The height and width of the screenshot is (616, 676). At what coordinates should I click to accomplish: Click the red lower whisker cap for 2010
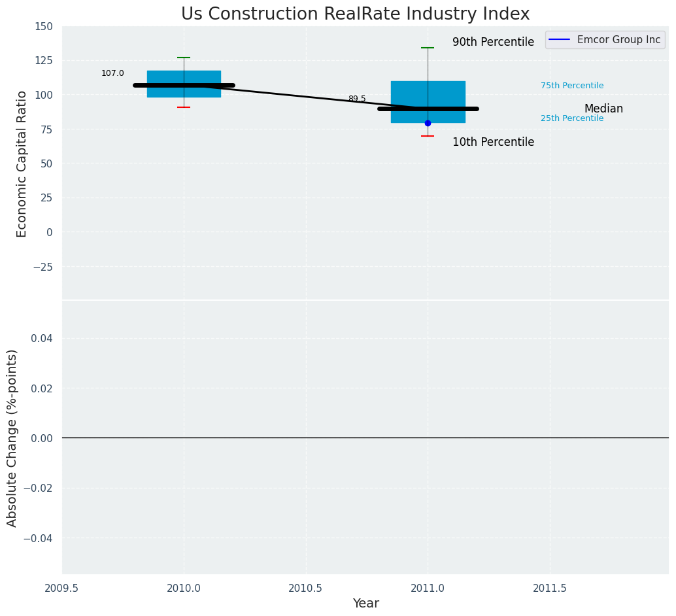pos(184,107)
